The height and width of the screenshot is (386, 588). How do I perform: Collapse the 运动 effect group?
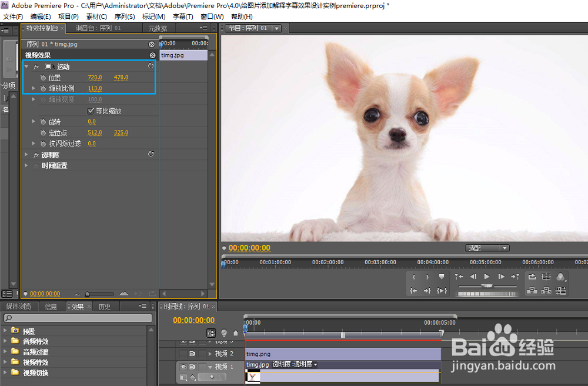click(26, 66)
